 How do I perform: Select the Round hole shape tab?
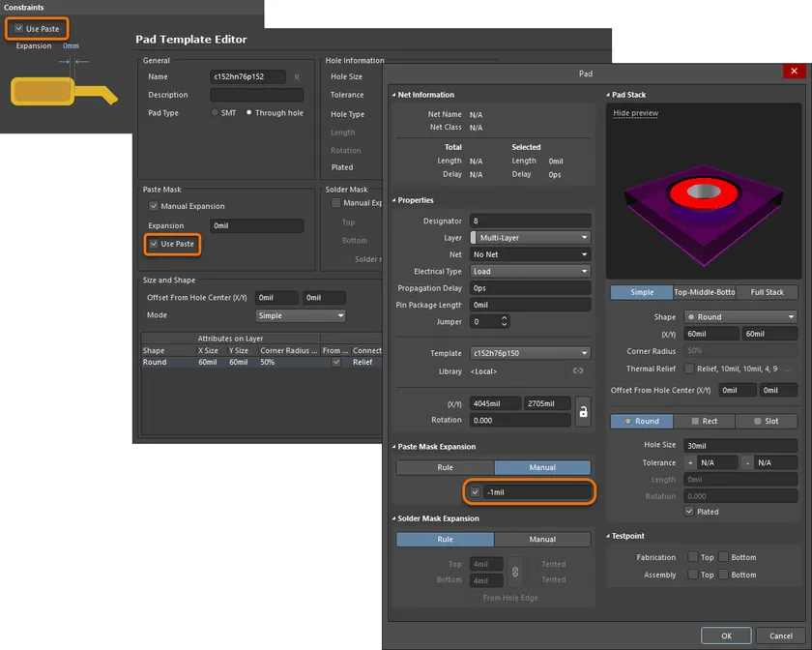click(642, 421)
